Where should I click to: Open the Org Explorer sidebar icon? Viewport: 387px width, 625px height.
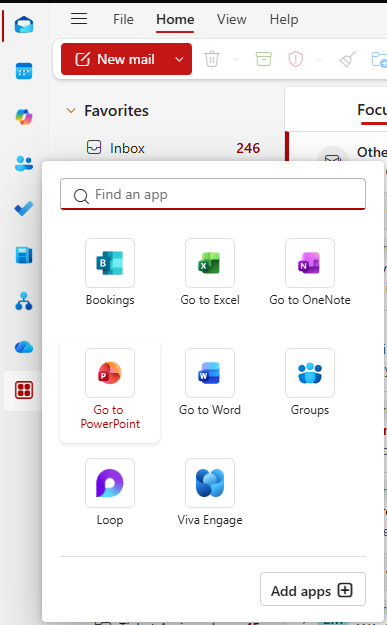tap(24, 301)
